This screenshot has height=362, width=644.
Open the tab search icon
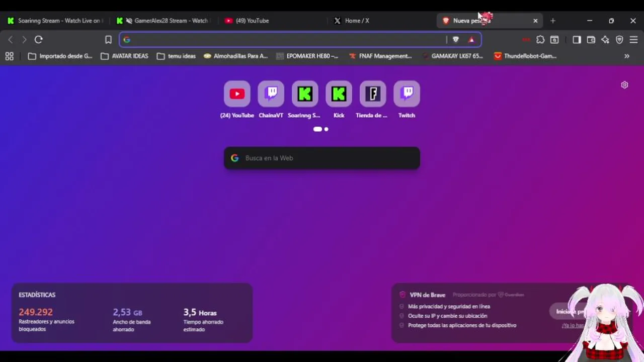[x=554, y=40]
